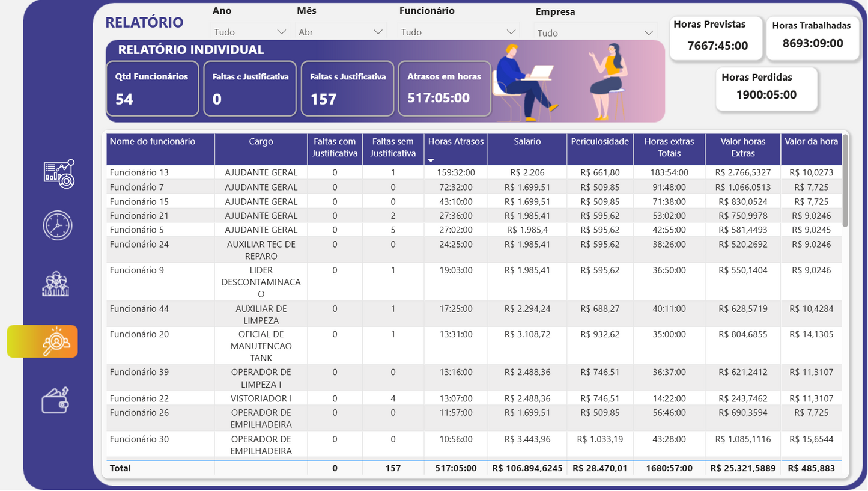Select the Atrasos em horas card
Viewport: 868px width, 491px height.
445,88
